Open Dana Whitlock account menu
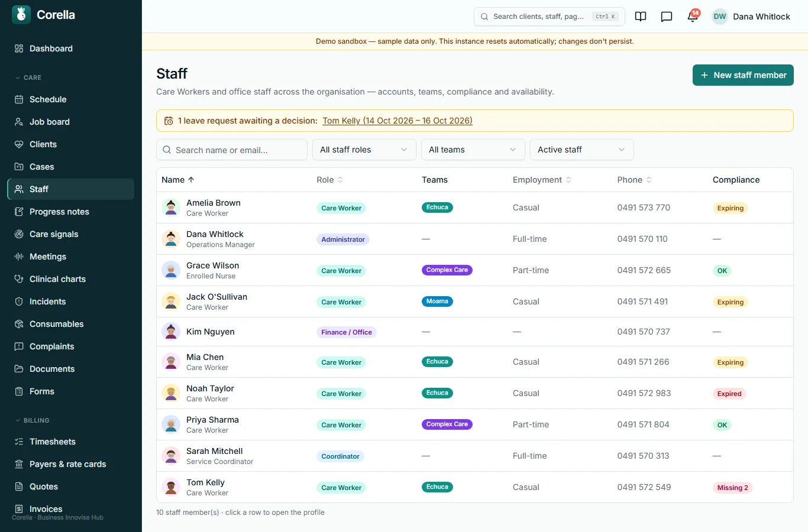This screenshot has height=532, width=808. 751,17
